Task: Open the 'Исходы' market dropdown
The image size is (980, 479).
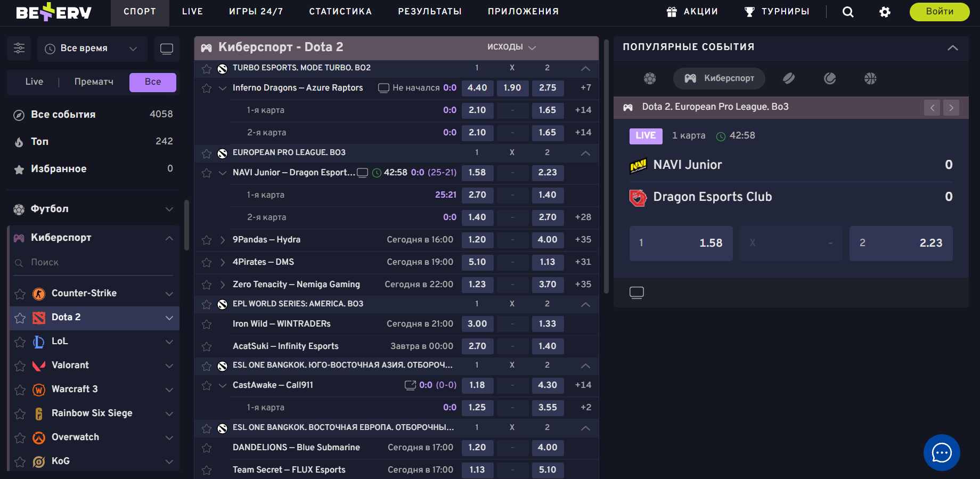Action: [511, 47]
